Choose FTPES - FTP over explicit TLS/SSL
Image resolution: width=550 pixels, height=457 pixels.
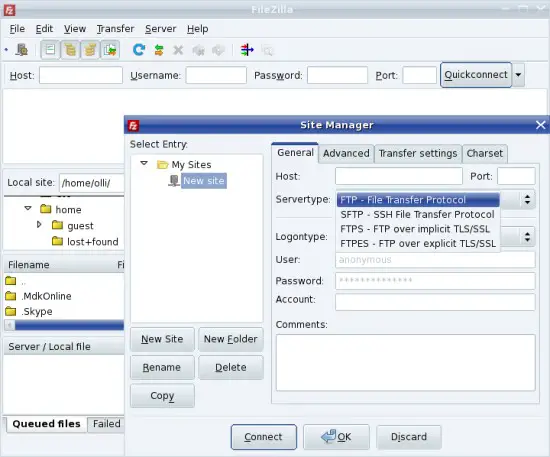click(x=418, y=243)
